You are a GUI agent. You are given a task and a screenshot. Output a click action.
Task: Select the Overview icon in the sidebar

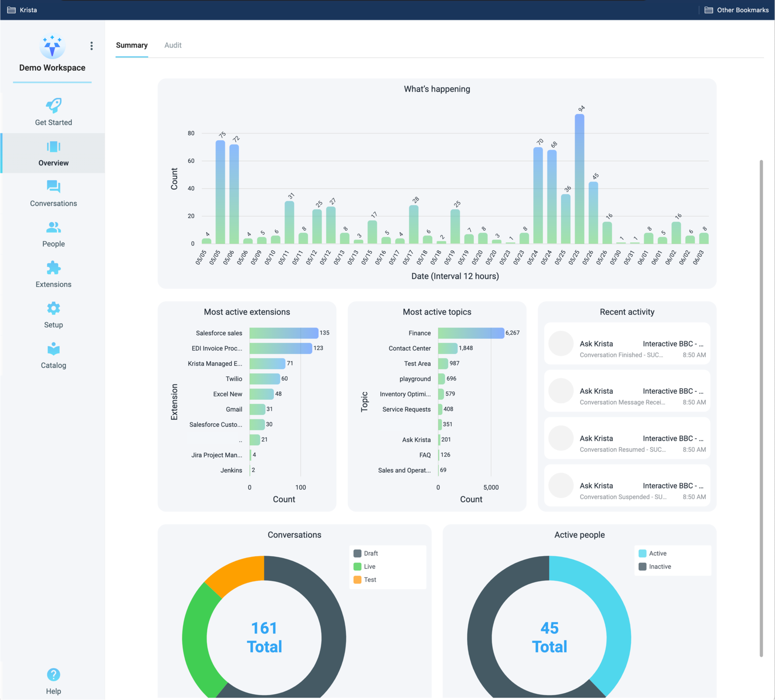click(53, 147)
